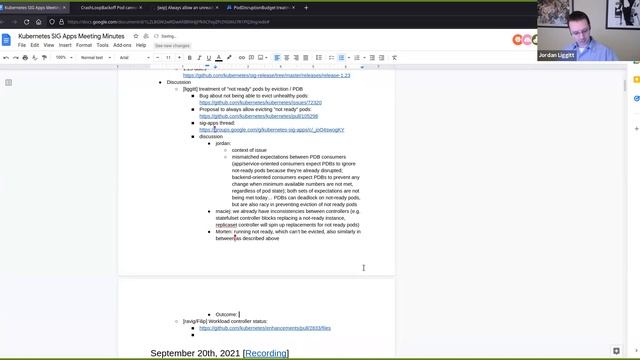640x360 pixels.
Task: Click the browser home icon
Action: coord(38,22)
